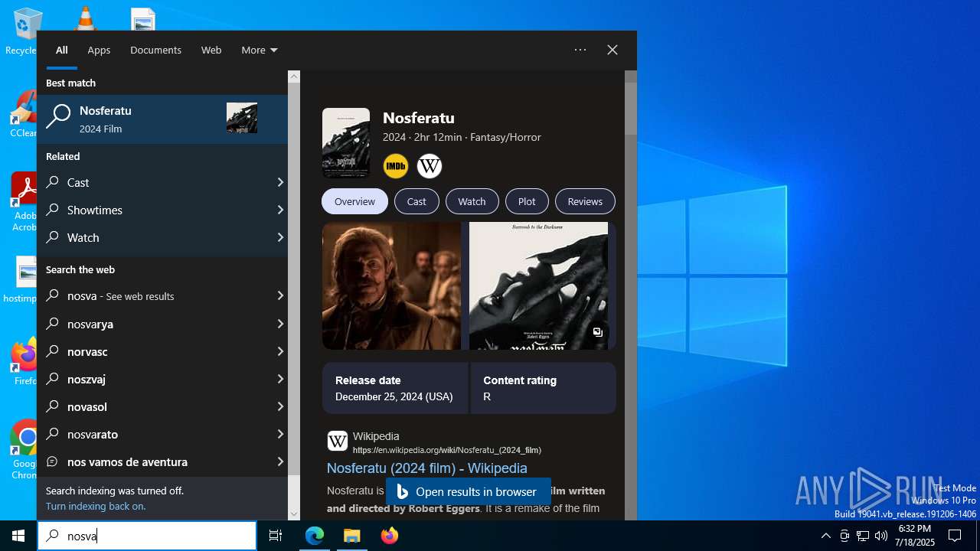Select the Showtimes related search row
The width and height of the screenshot is (980, 551).
[x=162, y=210]
